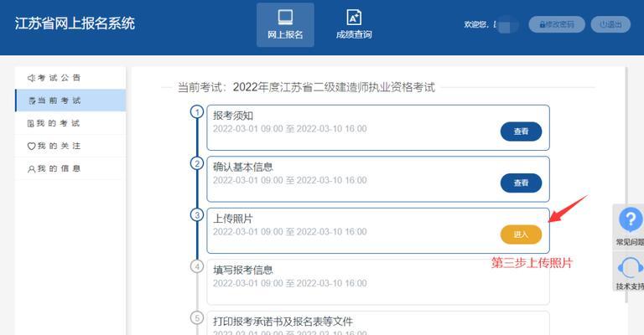Viewport: 644px width, 335px height.
Task: Click the heart icon beside 我的关注
Action: click(31, 146)
